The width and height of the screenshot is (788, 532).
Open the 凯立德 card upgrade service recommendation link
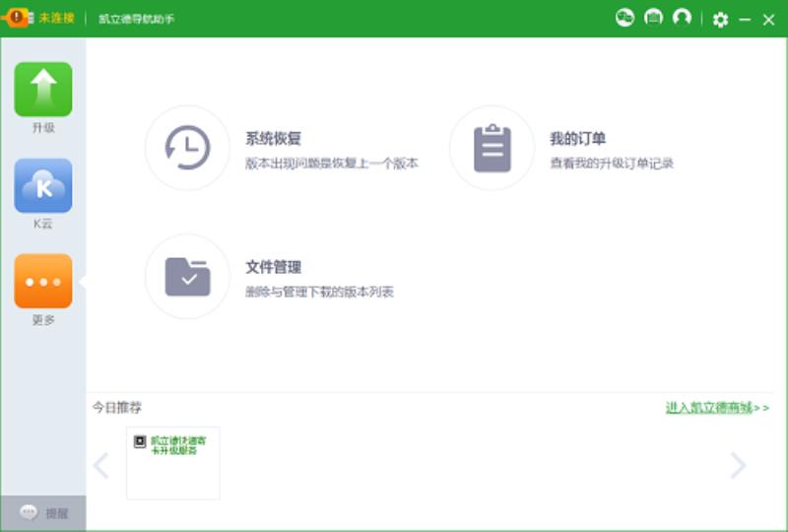click(x=178, y=445)
